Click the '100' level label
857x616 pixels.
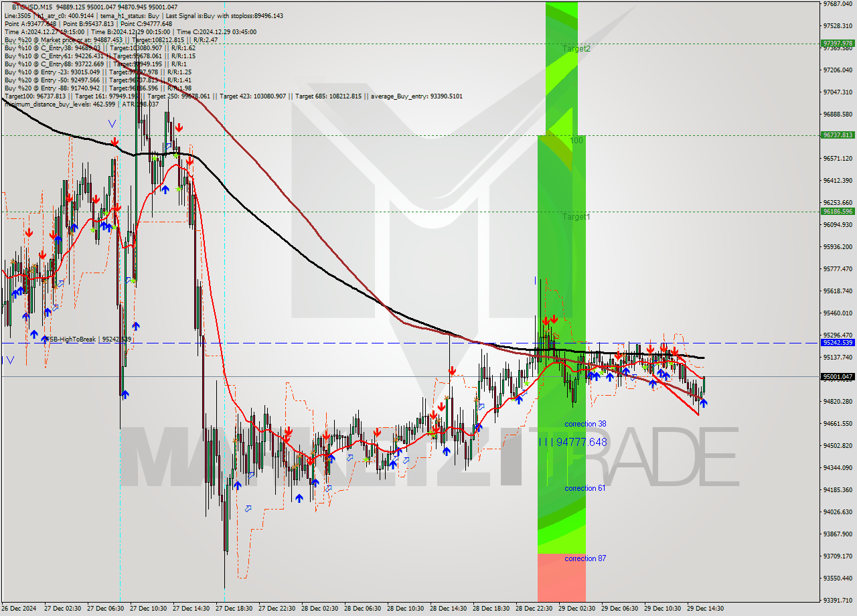point(576,141)
